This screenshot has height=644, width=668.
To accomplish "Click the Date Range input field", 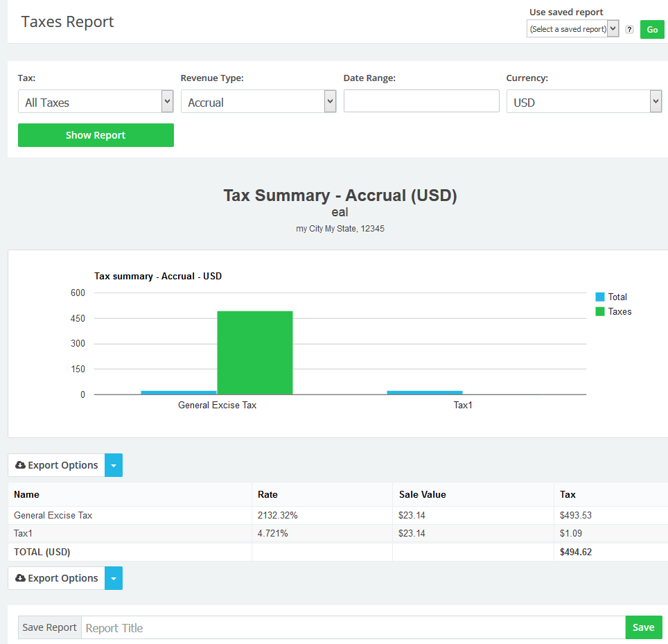I will [421, 101].
